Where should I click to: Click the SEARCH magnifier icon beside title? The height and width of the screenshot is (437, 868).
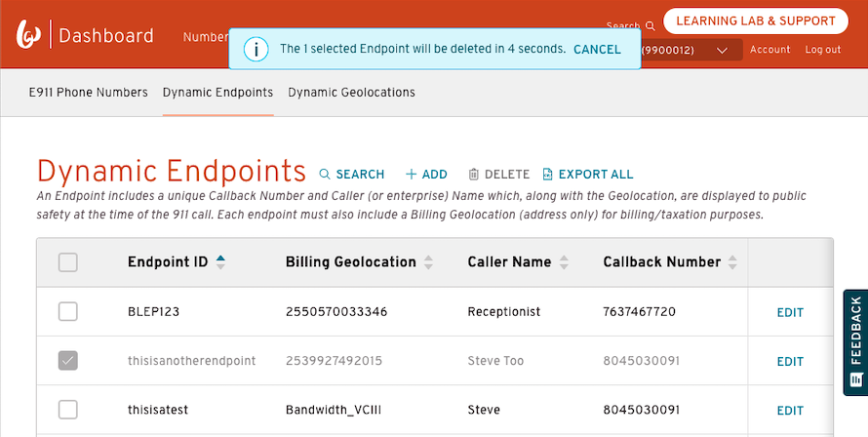pyautogui.click(x=325, y=174)
